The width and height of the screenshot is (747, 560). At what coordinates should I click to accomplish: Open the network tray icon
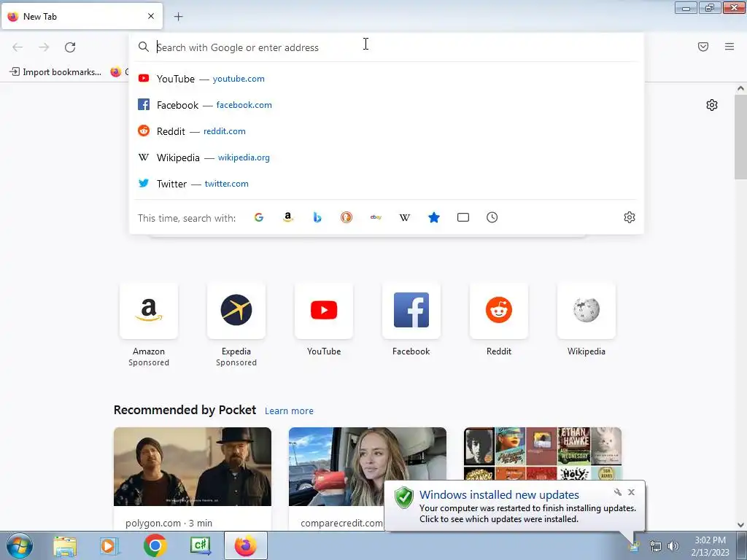656,546
